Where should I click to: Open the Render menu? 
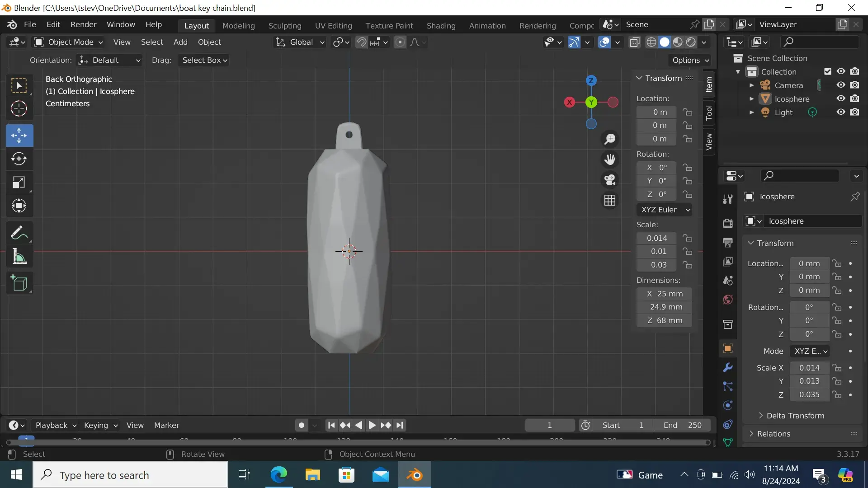83,24
